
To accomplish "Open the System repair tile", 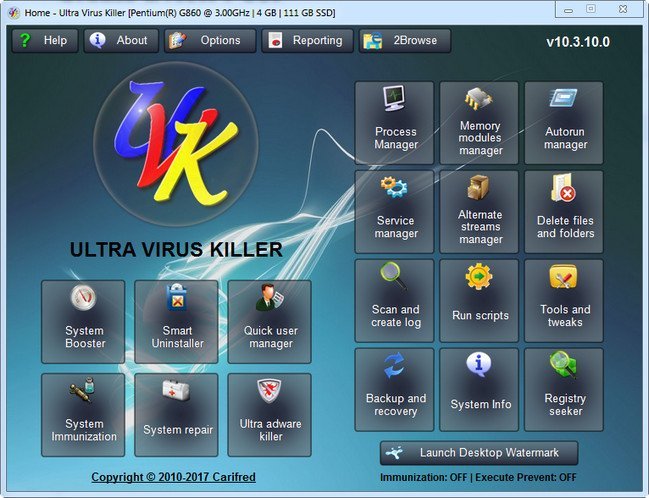I will click(176, 415).
